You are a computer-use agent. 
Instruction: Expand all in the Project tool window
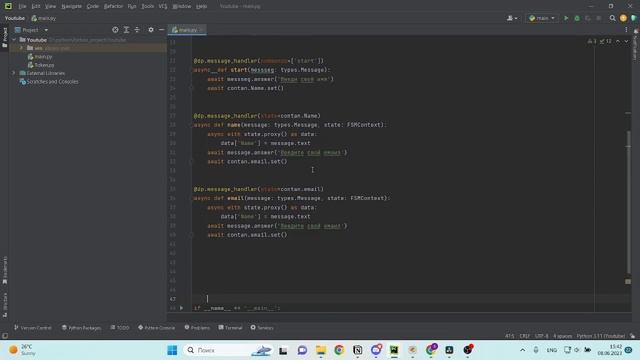(126, 30)
